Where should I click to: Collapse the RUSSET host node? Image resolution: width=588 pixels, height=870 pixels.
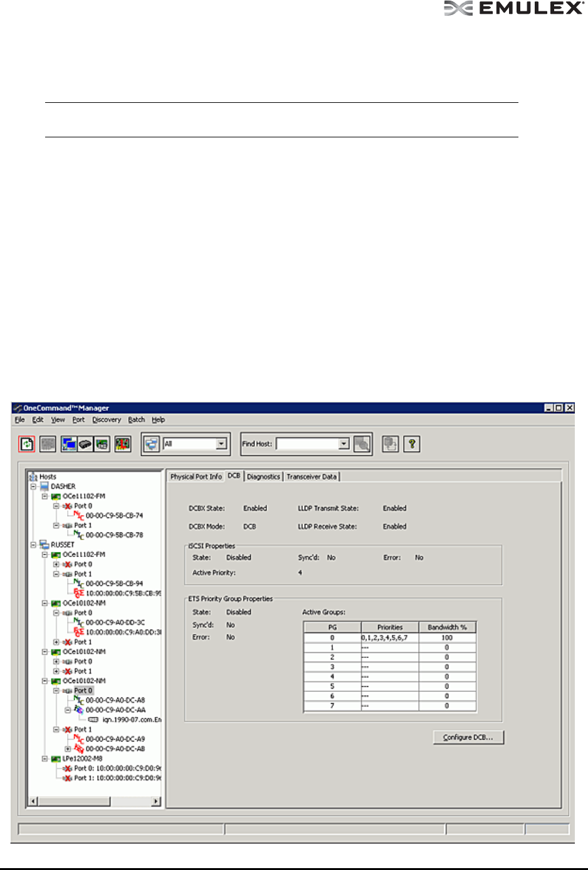33,544
